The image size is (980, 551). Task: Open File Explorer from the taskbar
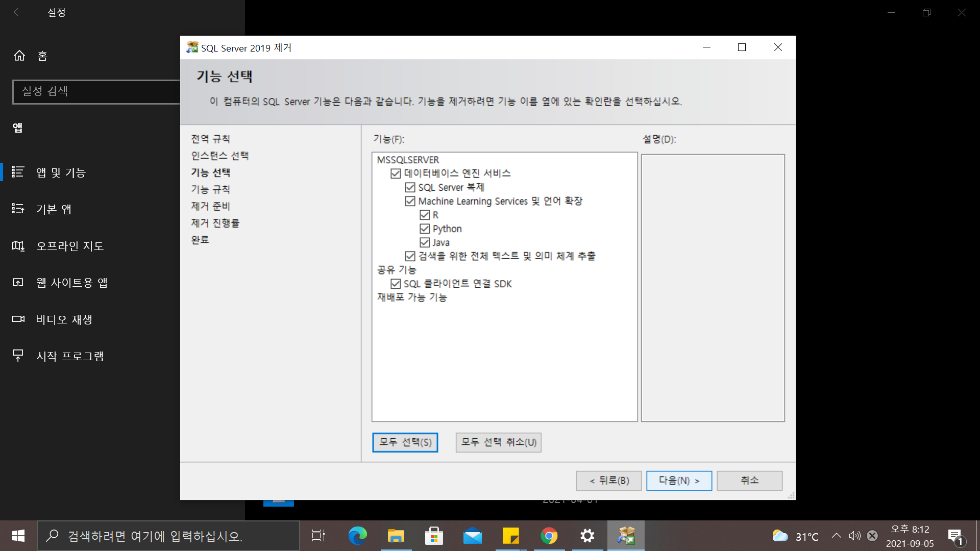pos(396,536)
